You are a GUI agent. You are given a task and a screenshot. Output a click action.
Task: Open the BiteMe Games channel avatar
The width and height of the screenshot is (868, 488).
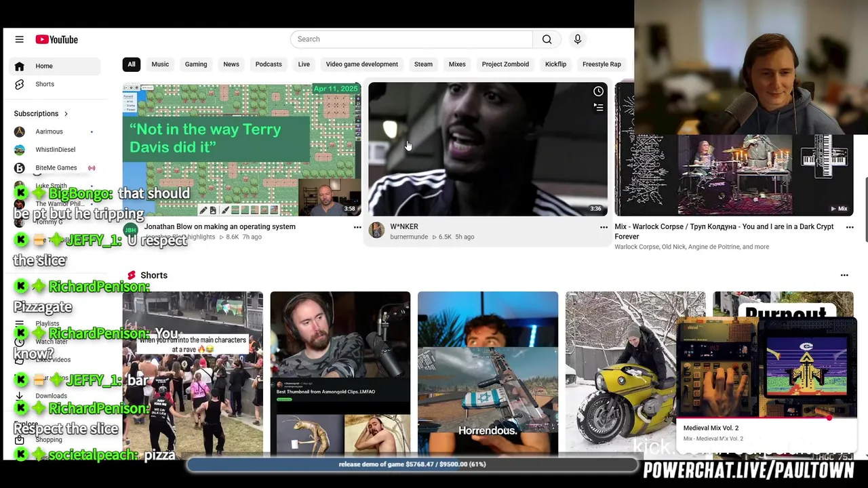(19, 167)
